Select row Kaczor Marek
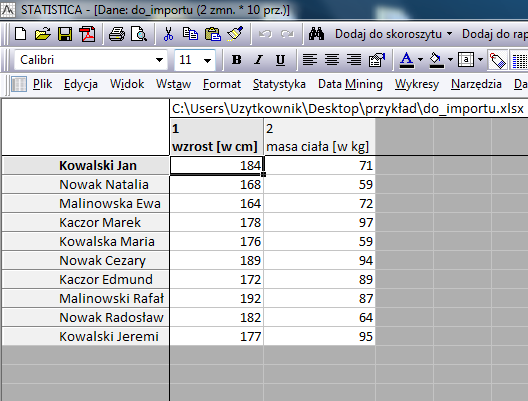 click(86, 223)
